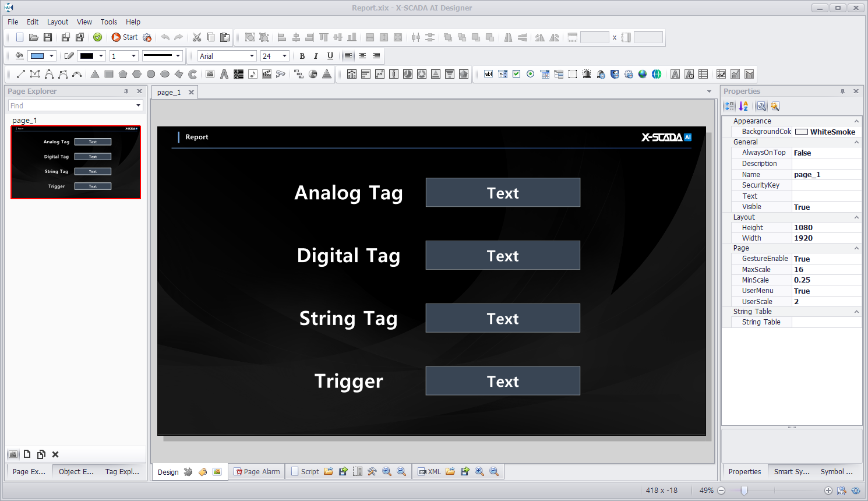Toggle italic text formatting
868x501 pixels.
pos(316,56)
